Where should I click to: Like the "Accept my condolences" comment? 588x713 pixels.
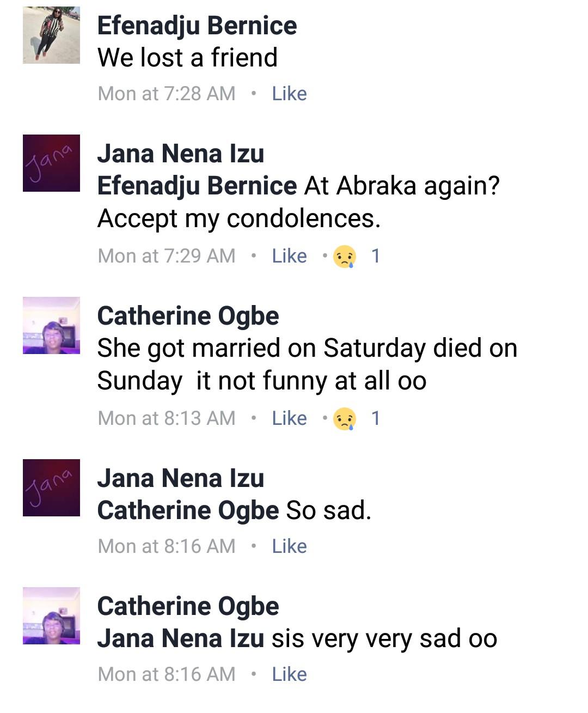click(x=289, y=256)
